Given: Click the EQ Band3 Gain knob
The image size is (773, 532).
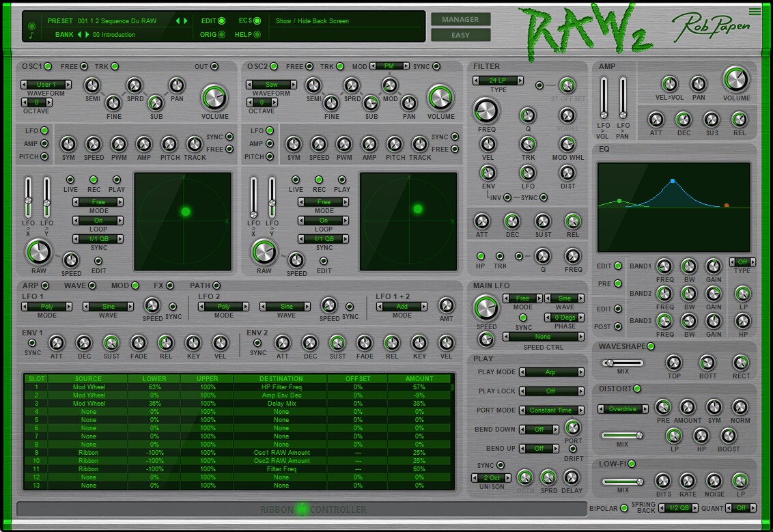Looking at the screenshot, I should pos(714,321).
